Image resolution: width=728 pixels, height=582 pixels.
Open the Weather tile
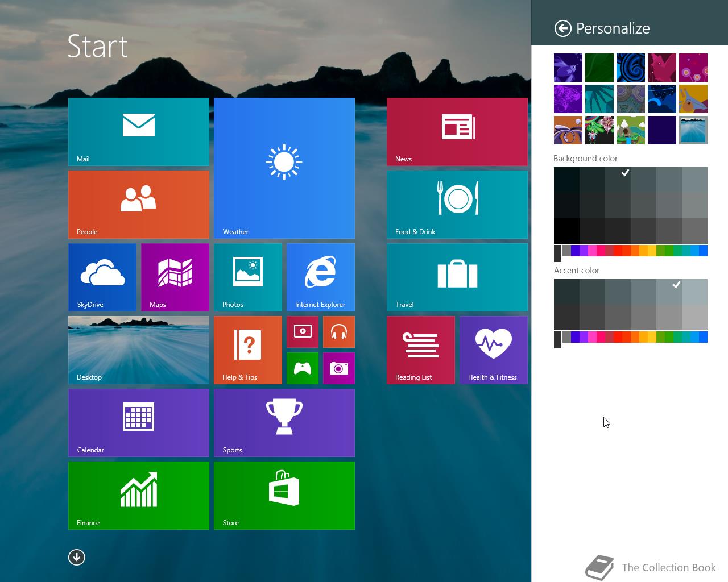[x=284, y=168]
